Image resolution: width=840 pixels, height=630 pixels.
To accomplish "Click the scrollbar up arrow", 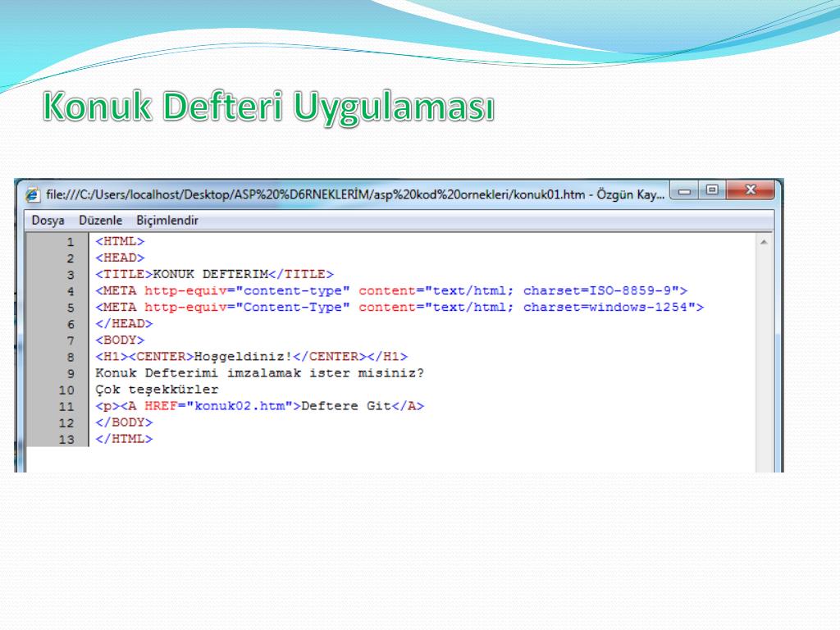I will click(764, 243).
